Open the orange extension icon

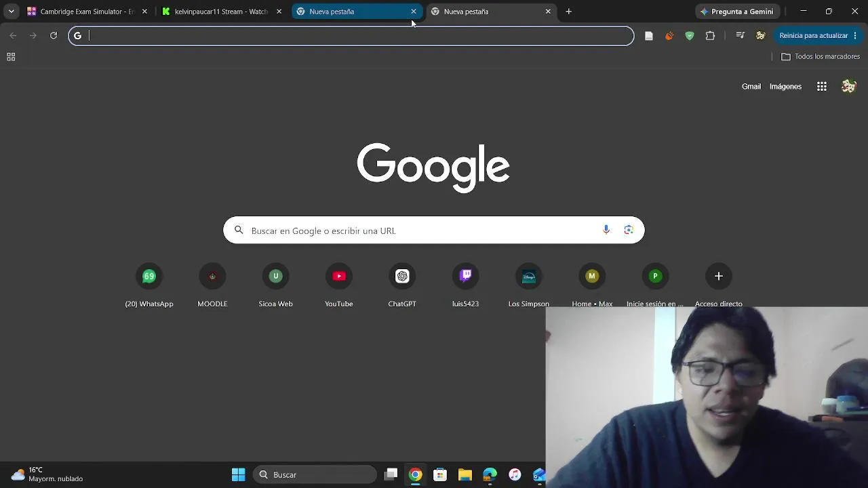pos(669,36)
